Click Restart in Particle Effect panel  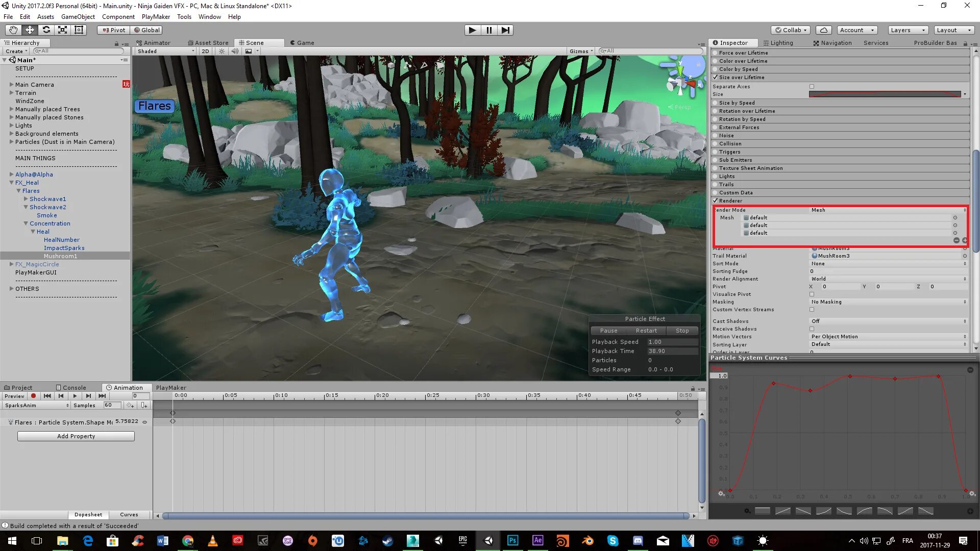click(x=646, y=331)
